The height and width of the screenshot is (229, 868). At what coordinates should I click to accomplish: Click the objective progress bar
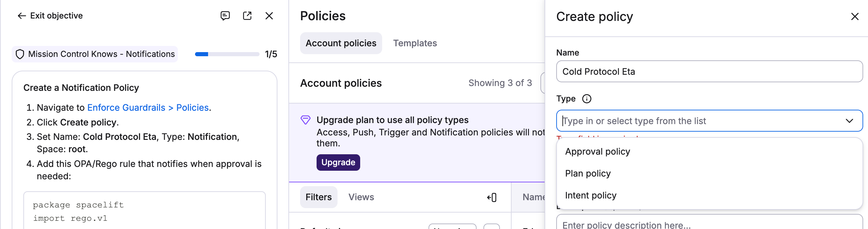[x=227, y=54]
